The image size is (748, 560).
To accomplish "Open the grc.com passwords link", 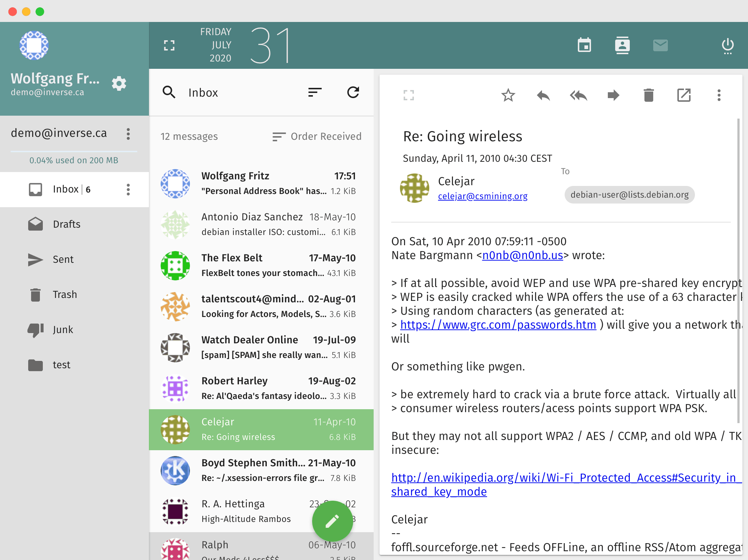I will point(498,325).
